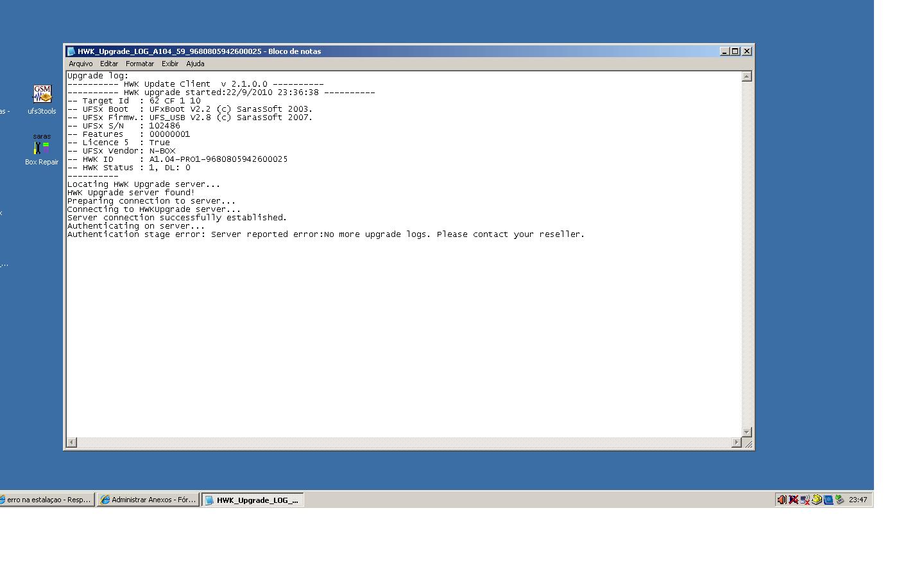Viewport: 924px width, 578px height.
Task: Click the Safely Remove Hardware tray icon
Action: (839, 500)
